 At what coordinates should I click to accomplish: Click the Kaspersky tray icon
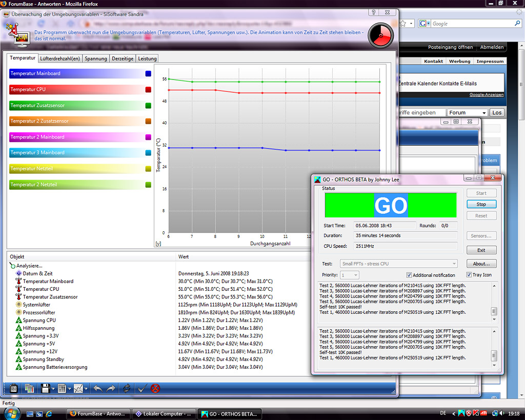click(x=476, y=413)
